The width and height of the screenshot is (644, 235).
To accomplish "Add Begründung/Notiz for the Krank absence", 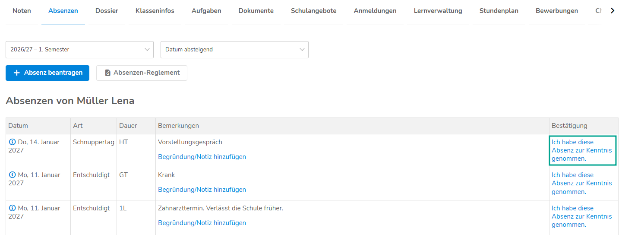I will pos(202,190).
